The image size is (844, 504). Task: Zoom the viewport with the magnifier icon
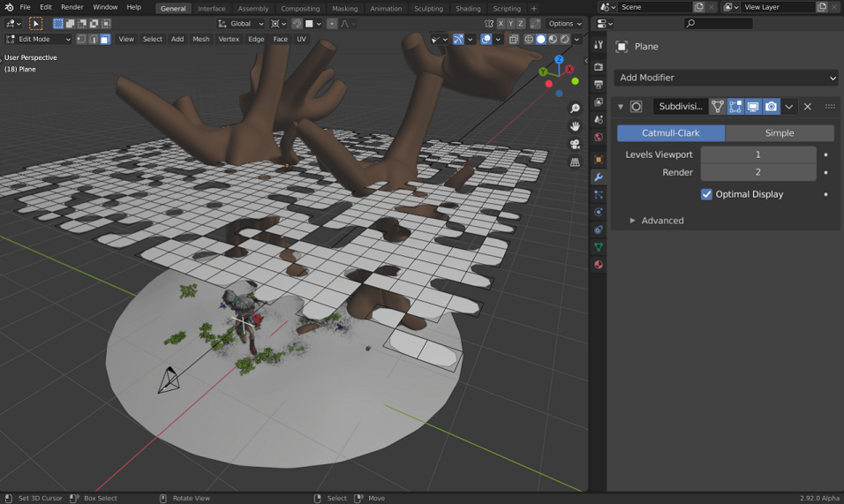pos(575,109)
